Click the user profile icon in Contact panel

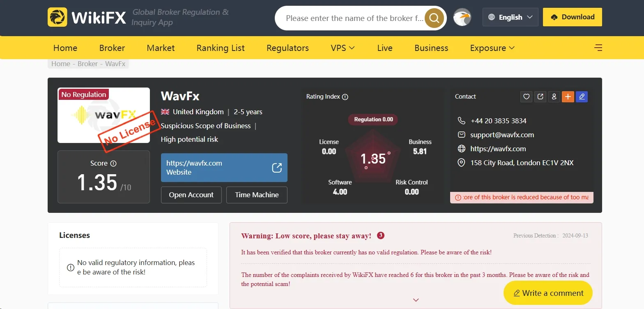pos(554,97)
